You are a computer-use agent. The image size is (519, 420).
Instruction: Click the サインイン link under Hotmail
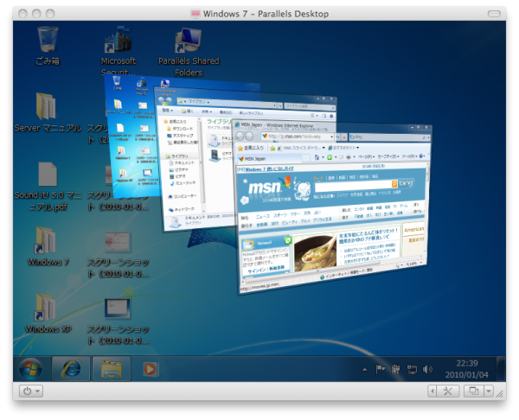click(257, 270)
